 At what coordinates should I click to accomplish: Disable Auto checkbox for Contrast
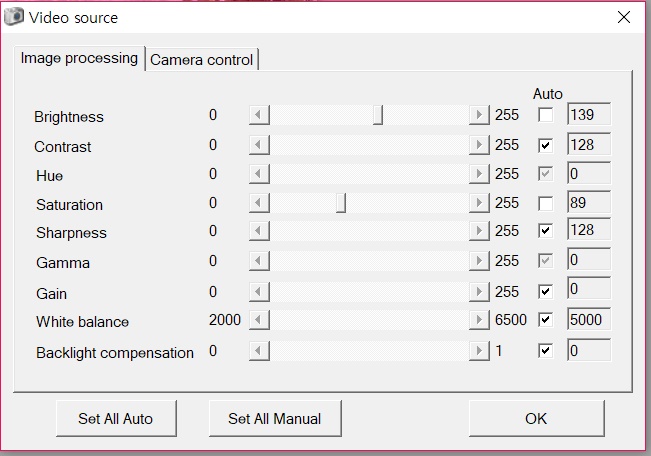[x=545, y=145]
